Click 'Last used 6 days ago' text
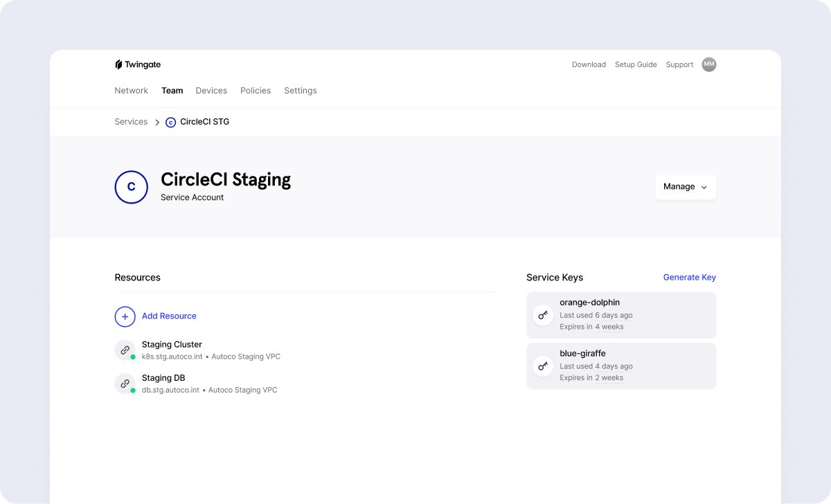 click(596, 316)
